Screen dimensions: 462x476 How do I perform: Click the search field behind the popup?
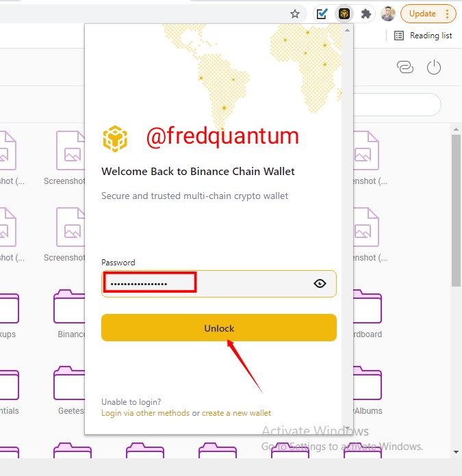coord(397,105)
